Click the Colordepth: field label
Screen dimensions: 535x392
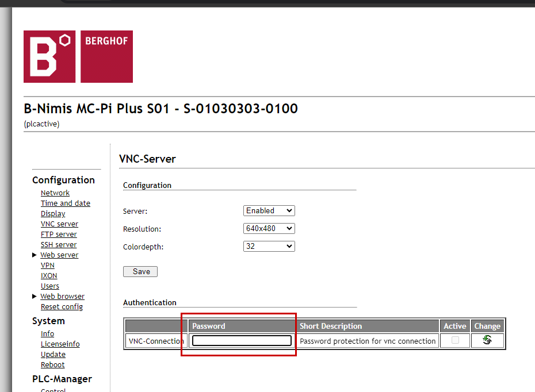143,247
